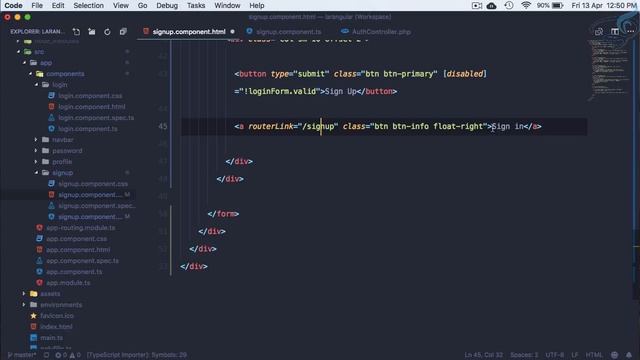Open the Selection menu
Image resolution: width=640 pixels, height=360 pixels.
pyautogui.click(x=89, y=5)
